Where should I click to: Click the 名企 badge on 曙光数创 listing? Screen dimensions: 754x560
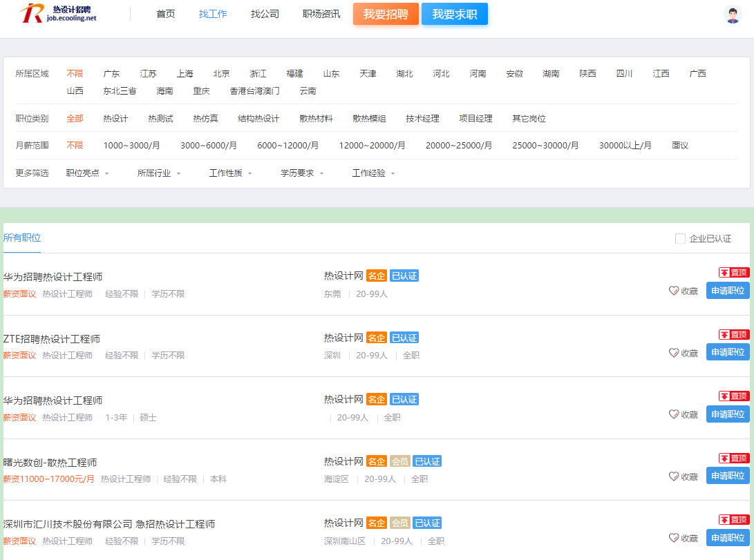(377, 461)
